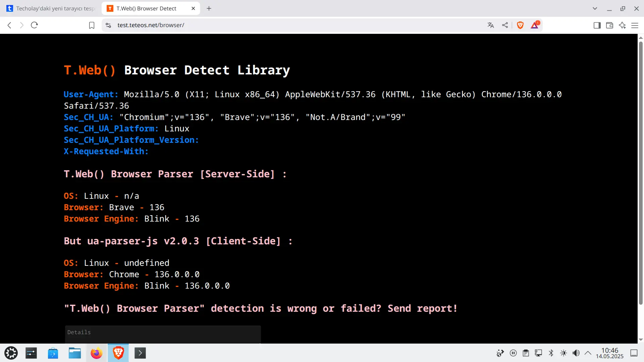Click the 'Chrome - 136.0.0.0' browser result
The height and width of the screenshot is (362, 644).
click(154, 275)
